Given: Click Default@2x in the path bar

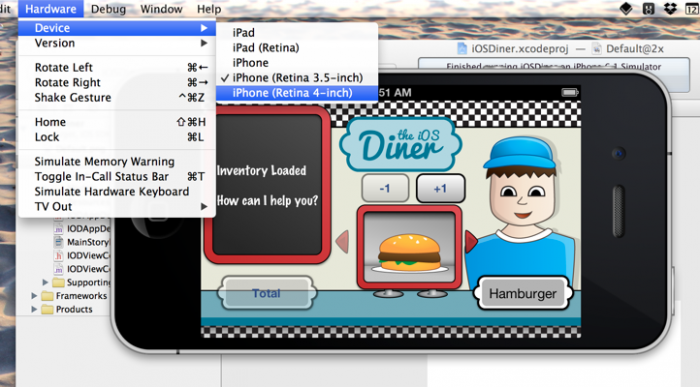Looking at the screenshot, I should tap(635, 49).
